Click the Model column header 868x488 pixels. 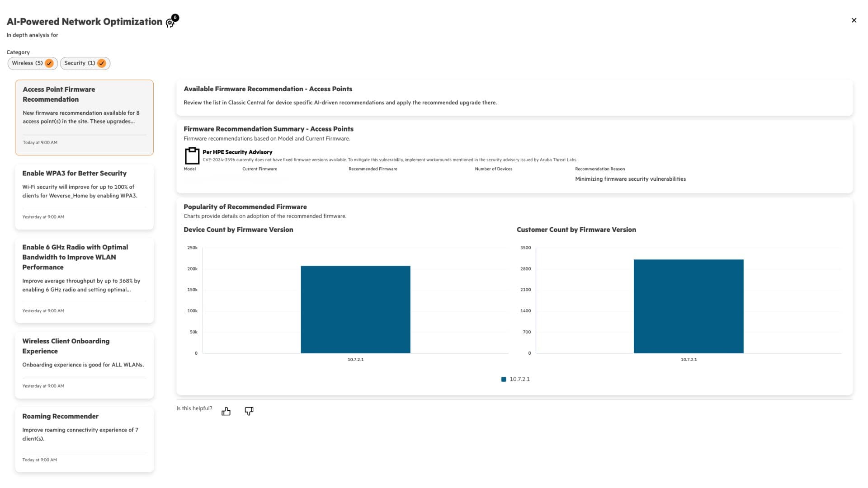pos(189,169)
